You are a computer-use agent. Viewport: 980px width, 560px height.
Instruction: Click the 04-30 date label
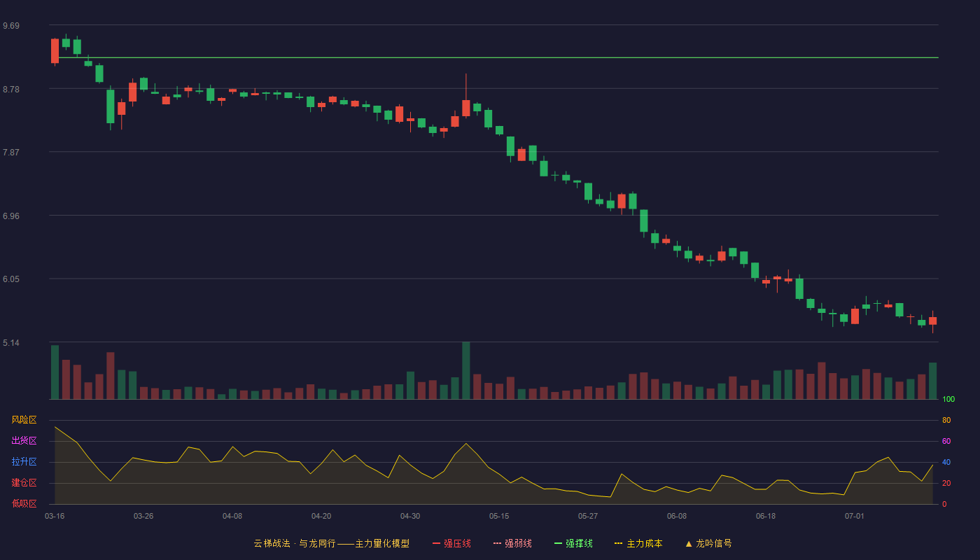410,516
